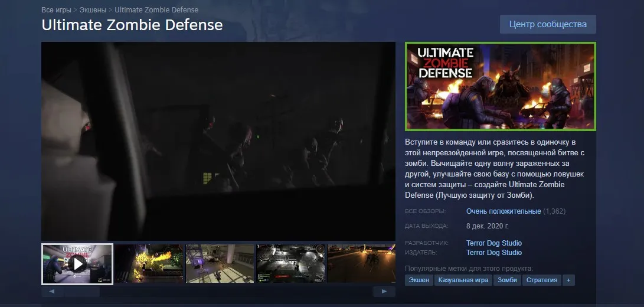Select the Стратегия tag
644x307 pixels.
point(542,280)
